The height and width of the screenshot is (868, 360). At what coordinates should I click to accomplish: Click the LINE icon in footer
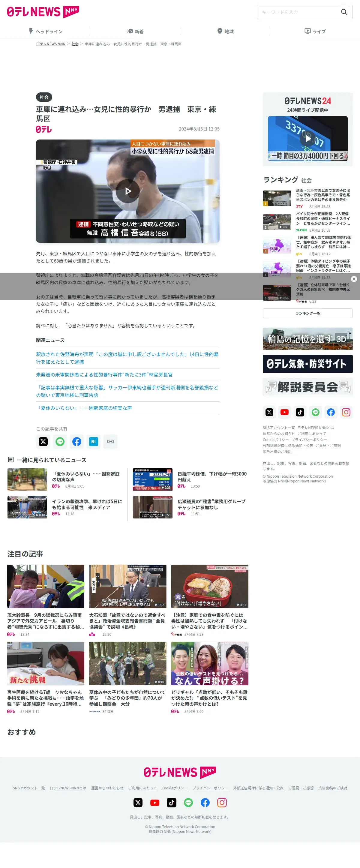point(188,803)
